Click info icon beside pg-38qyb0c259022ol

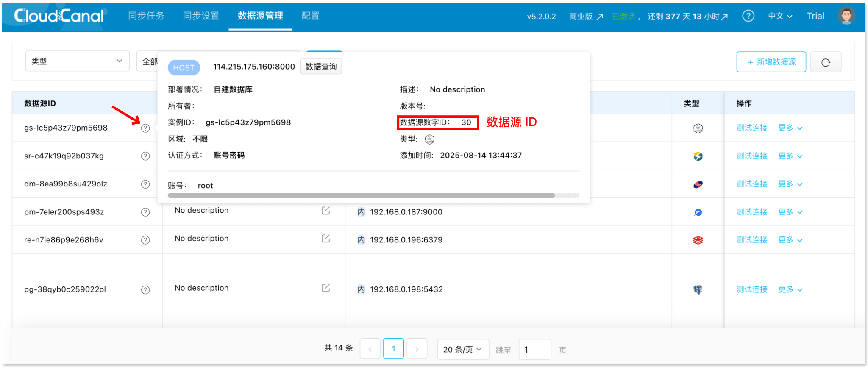pos(145,290)
